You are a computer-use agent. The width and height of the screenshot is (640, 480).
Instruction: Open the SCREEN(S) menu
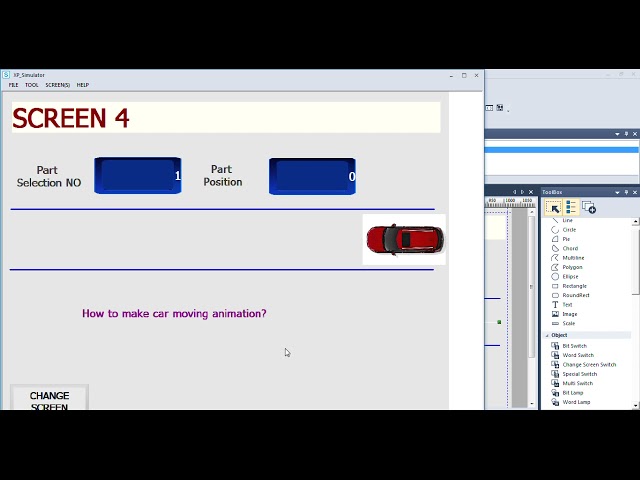click(58, 85)
